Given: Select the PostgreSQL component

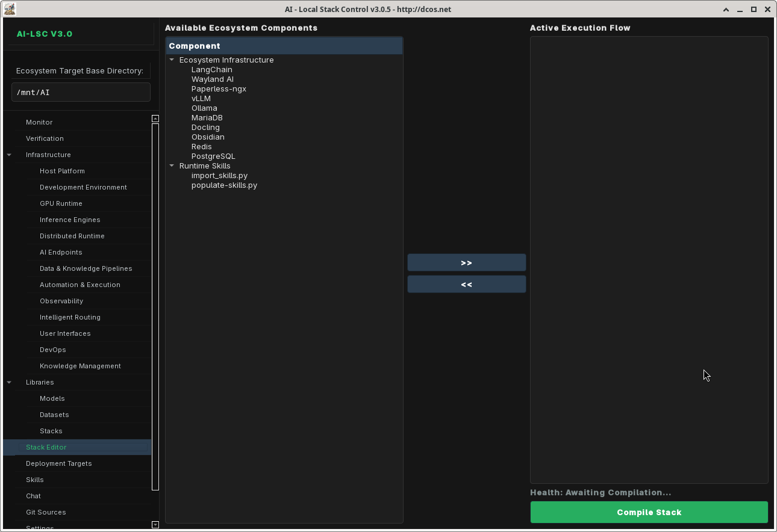Looking at the screenshot, I should point(213,156).
